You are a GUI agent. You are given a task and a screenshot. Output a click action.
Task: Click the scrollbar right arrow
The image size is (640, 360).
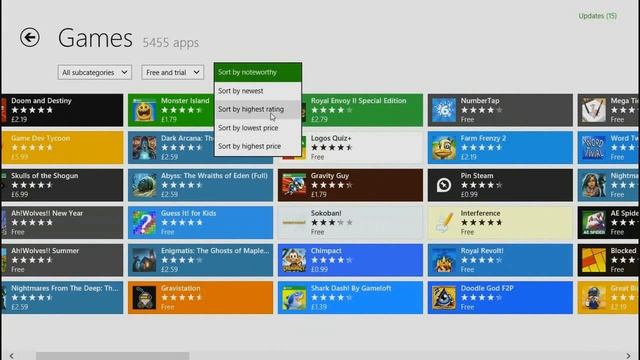click(x=629, y=356)
